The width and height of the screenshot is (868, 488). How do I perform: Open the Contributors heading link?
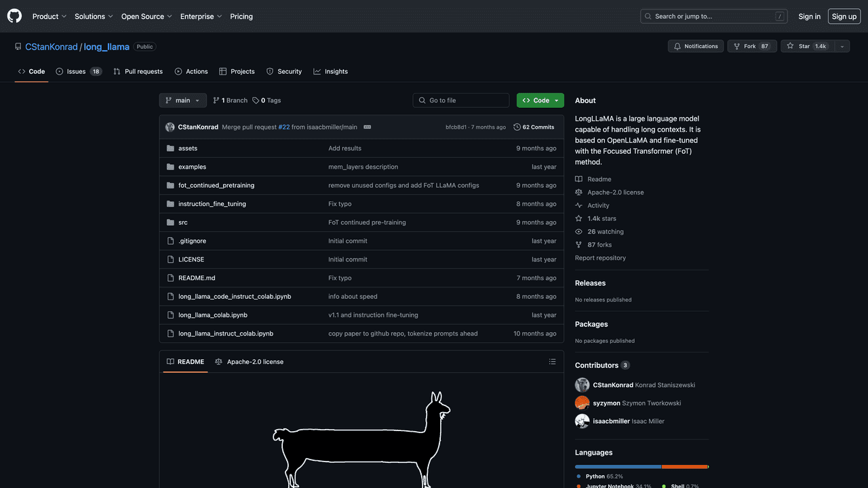[x=602, y=365]
